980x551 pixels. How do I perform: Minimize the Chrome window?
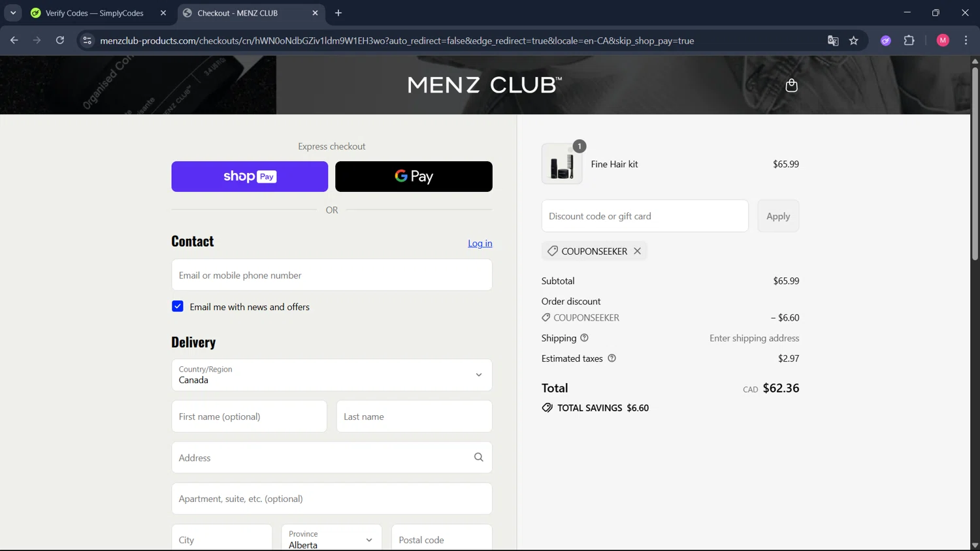click(907, 12)
